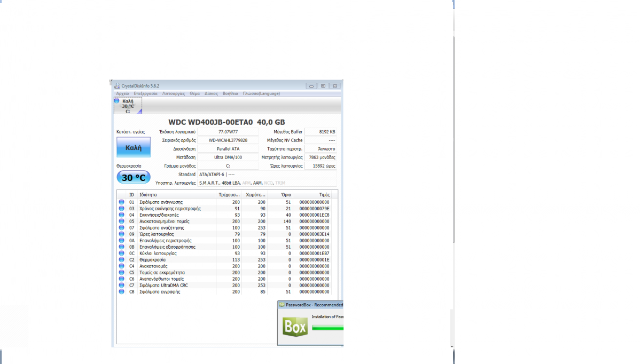The width and height of the screenshot is (641, 364).
Task: Click the status dot of row 03 Χρόνος εκκίνησης περιστροφής
Action: point(122,209)
